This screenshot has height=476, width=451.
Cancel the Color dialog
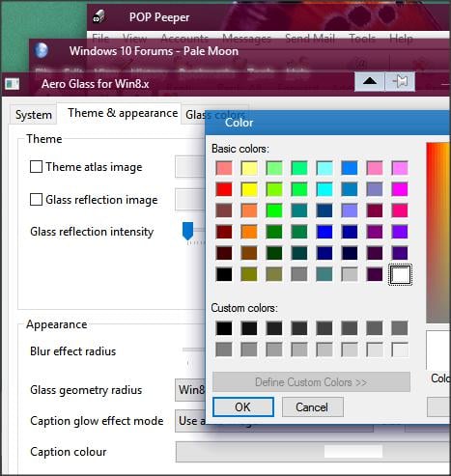(313, 407)
